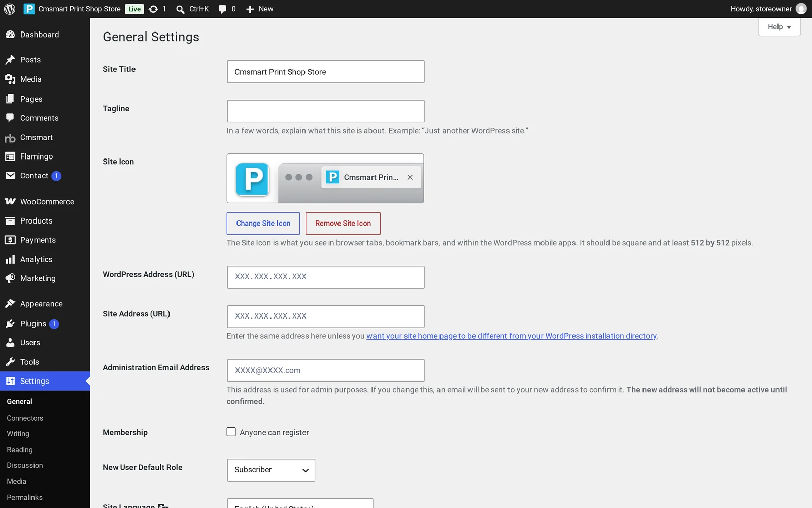
Task: Open the Cmsmart sidebar icon
Action: (10, 138)
